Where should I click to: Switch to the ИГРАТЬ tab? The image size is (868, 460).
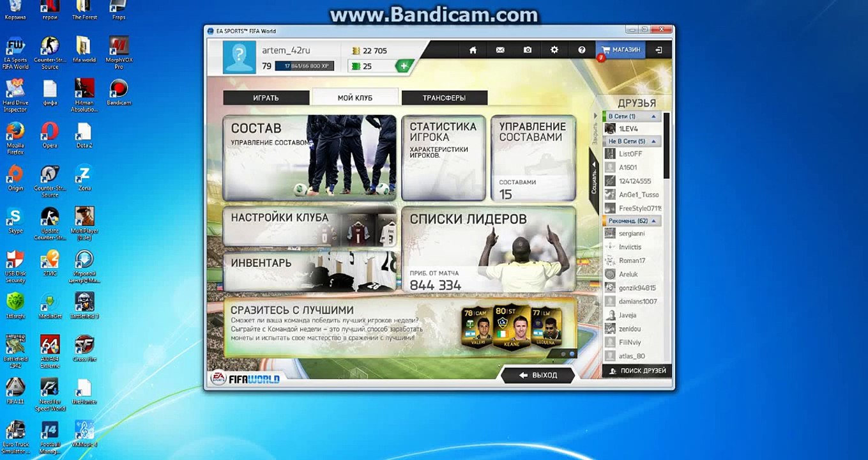266,98
